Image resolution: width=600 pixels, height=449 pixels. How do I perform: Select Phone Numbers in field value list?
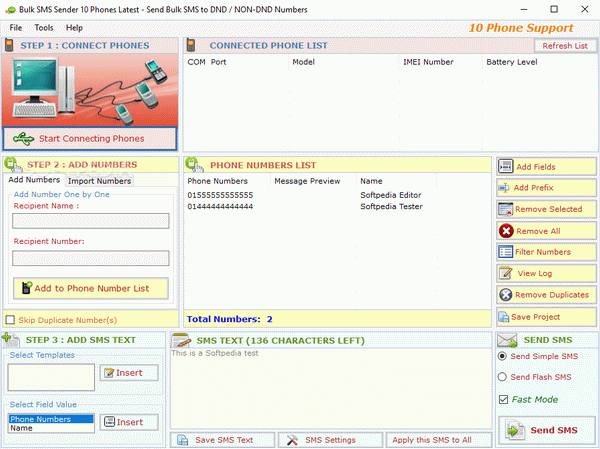(51, 419)
